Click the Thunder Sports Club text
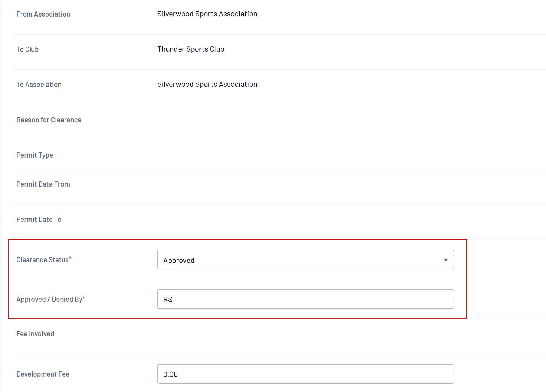546x392 pixels. tap(191, 49)
